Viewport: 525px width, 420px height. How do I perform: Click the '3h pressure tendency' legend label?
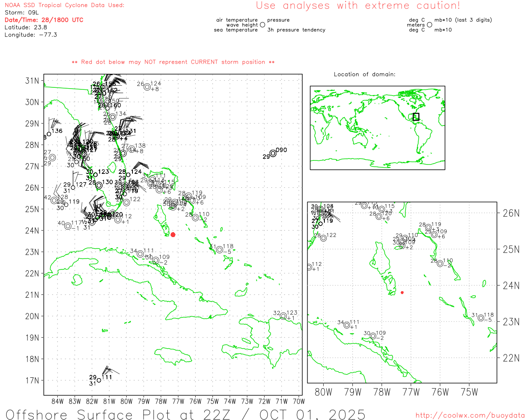pyautogui.click(x=296, y=30)
